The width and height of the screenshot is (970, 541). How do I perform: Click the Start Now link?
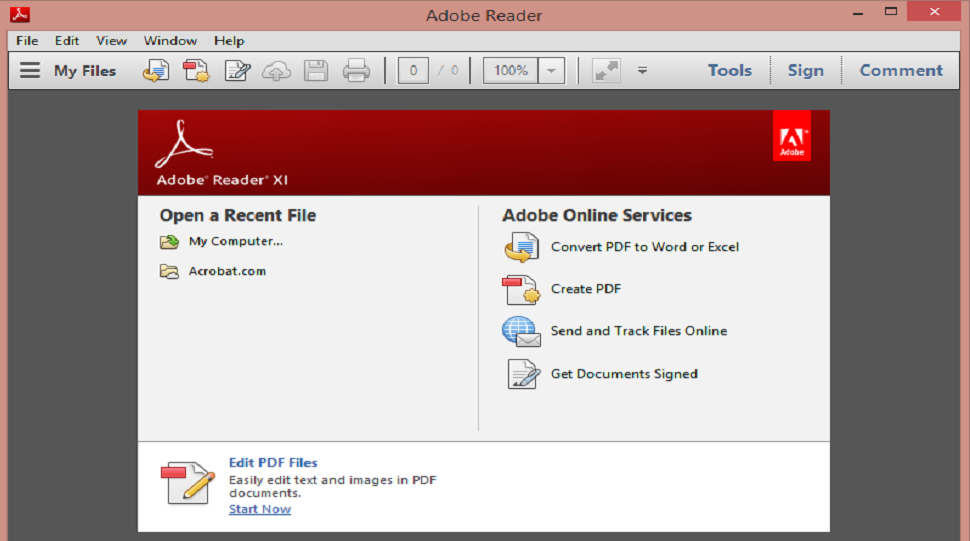[x=260, y=509]
